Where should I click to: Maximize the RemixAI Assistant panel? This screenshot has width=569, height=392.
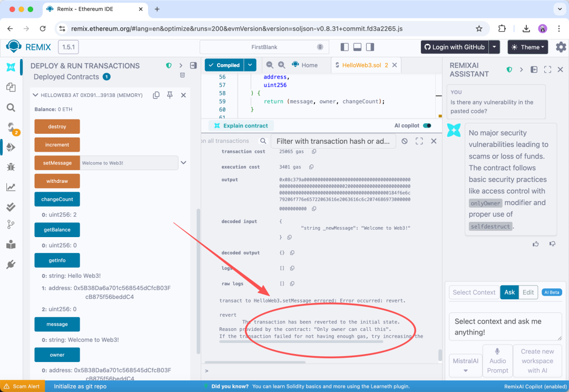point(547,70)
